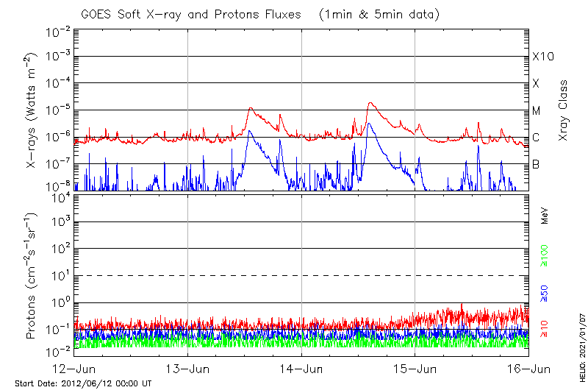Image resolution: width=588 pixels, height=390 pixels.
Task: Click the blue ≥50 MeV legend label
Action: tap(545, 292)
